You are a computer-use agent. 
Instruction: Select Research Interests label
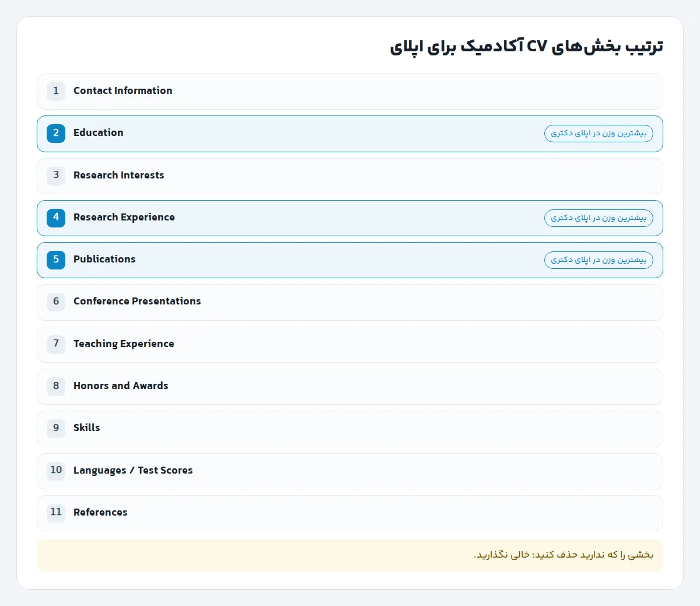point(119,175)
